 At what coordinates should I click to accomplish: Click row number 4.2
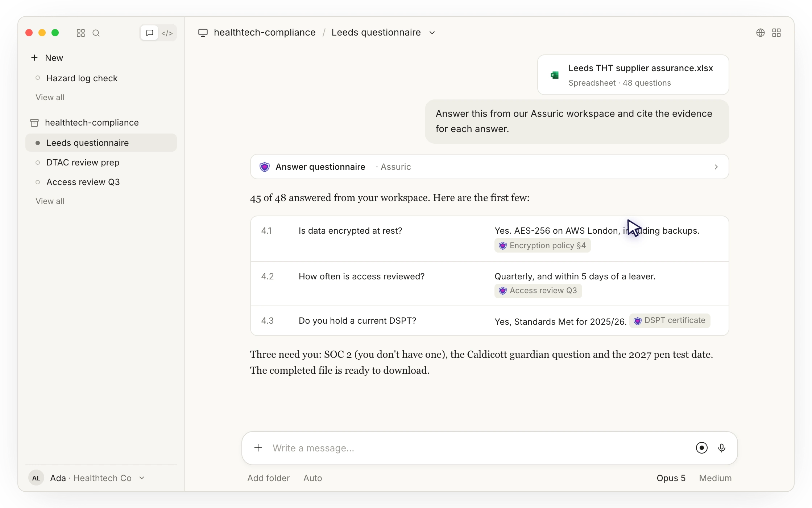pyautogui.click(x=267, y=276)
